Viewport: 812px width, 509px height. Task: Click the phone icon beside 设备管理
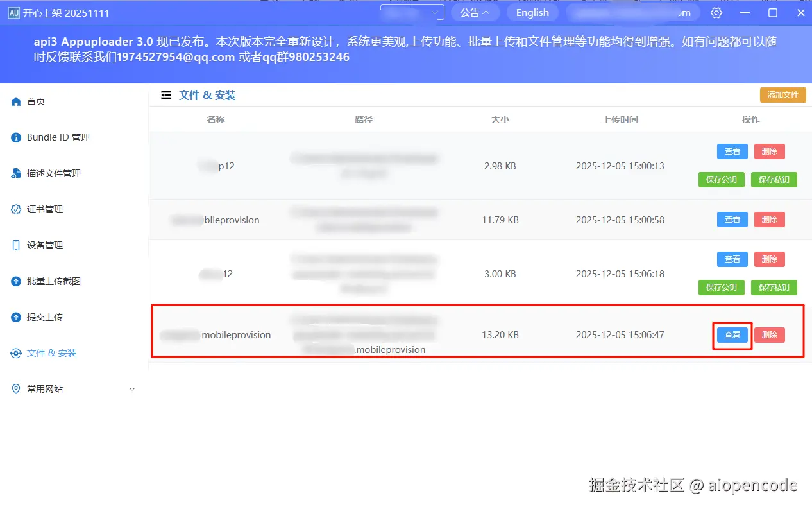click(x=16, y=245)
